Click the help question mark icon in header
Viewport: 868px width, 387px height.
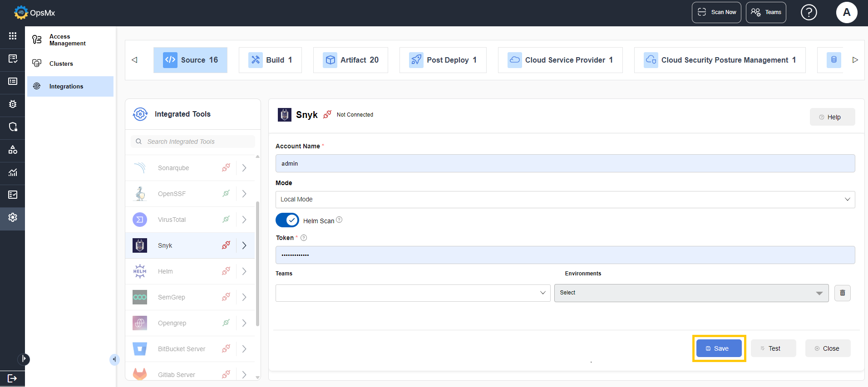809,12
